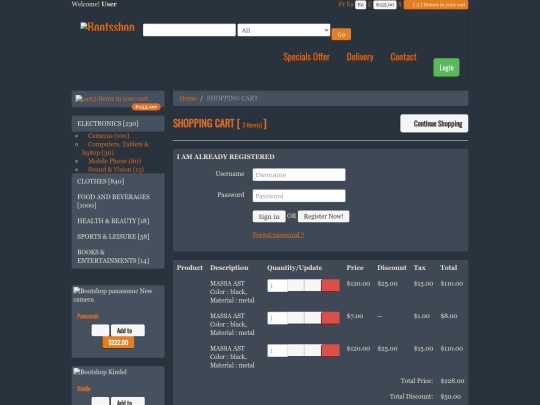Switch language to Es
Image resolution: width=540 pixels, height=405 pixels.
(350, 4)
